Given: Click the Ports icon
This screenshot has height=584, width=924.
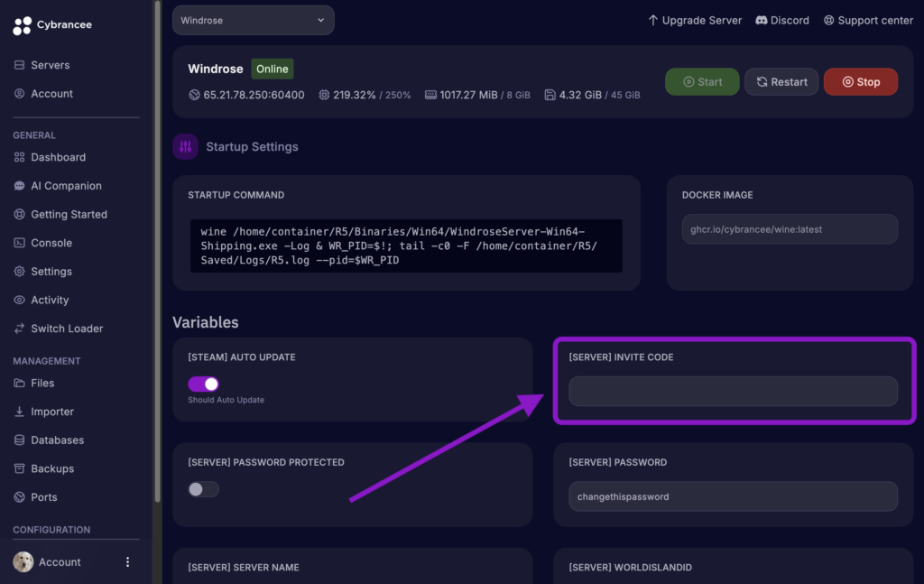Looking at the screenshot, I should [20, 496].
